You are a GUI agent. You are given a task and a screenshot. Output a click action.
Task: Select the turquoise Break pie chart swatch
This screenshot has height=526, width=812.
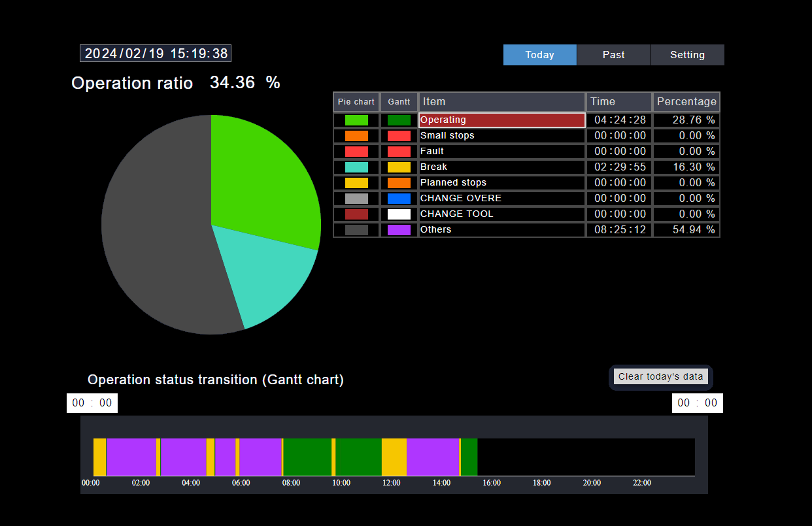[356, 167]
